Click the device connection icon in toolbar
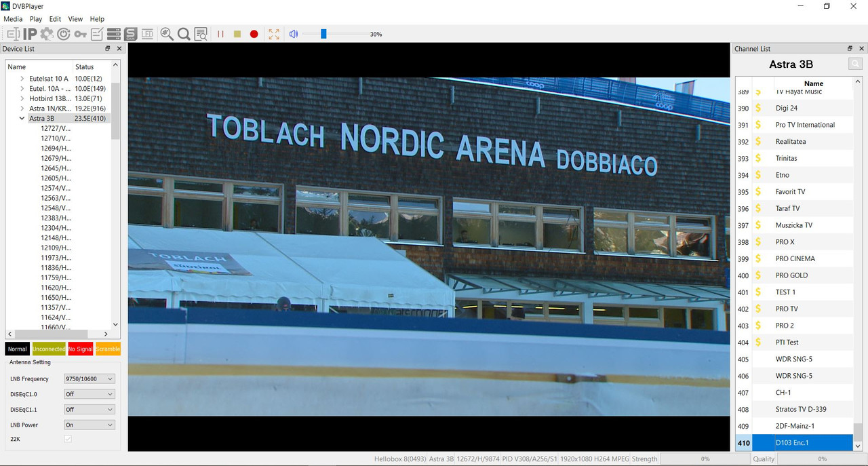868x466 pixels. tap(13, 34)
